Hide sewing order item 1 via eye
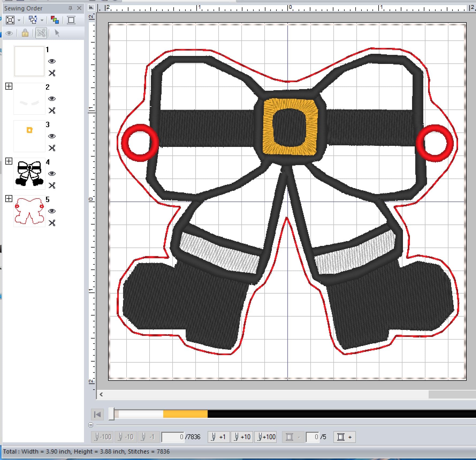The image size is (476, 460). tap(52, 61)
